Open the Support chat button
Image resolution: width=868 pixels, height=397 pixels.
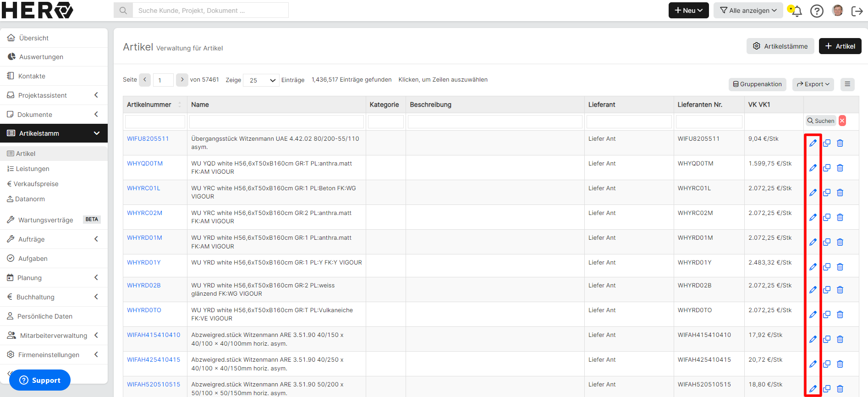coord(40,380)
